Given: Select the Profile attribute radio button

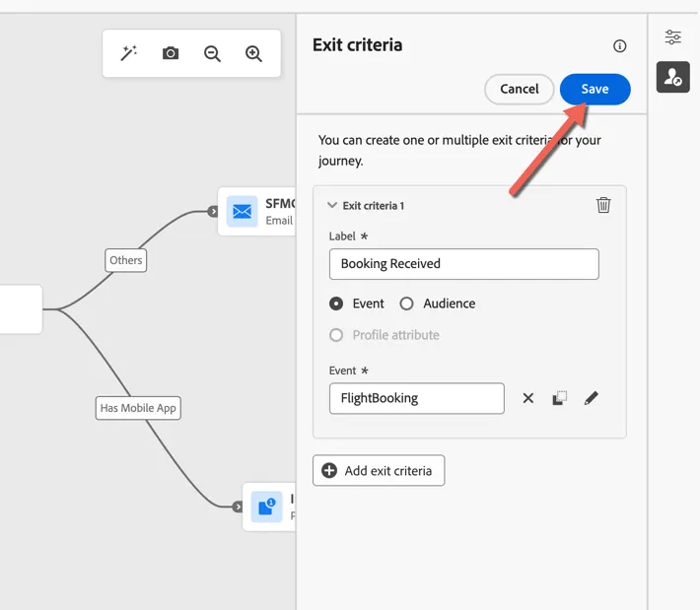Looking at the screenshot, I should pyautogui.click(x=336, y=335).
